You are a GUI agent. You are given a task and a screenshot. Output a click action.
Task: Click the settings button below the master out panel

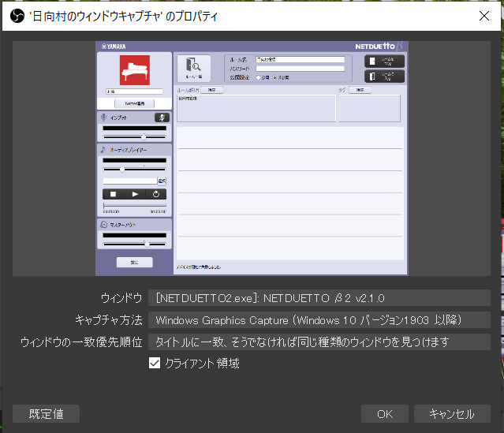click(134, 263)
